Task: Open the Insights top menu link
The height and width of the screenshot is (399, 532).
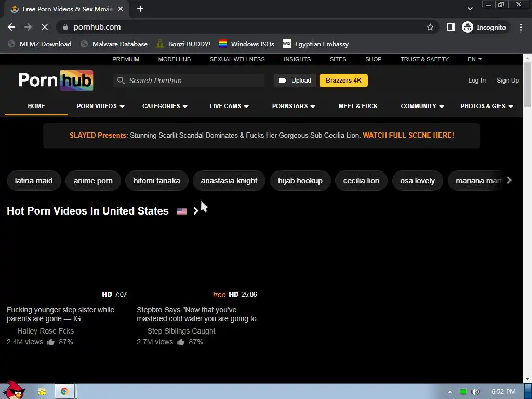Action: [297, 59]
